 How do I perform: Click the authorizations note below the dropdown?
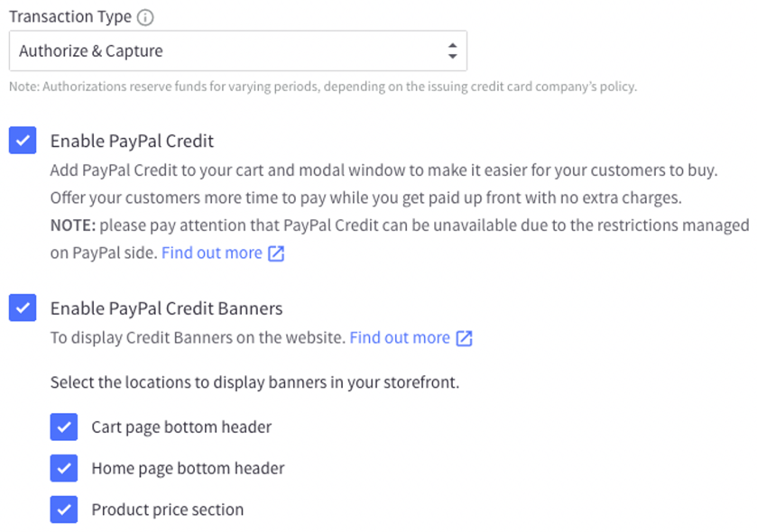point(323,87)
